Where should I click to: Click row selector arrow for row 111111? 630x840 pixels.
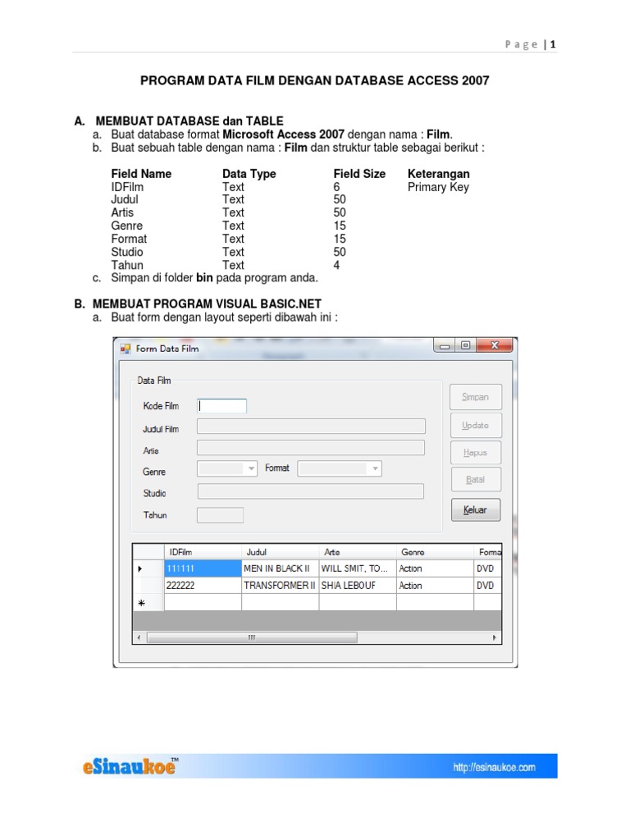pos(148,568)
